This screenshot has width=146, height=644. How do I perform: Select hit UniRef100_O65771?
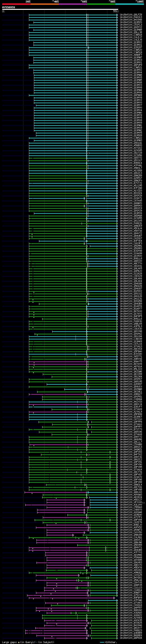131,357
